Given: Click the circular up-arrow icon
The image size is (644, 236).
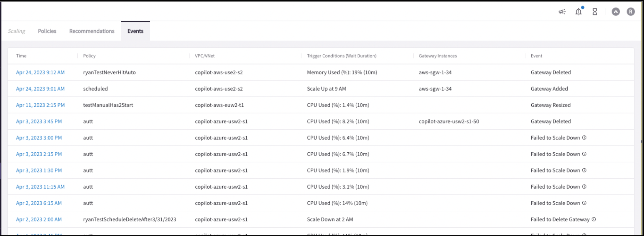Looking at the screenshot, I should (x=616, y=12).
